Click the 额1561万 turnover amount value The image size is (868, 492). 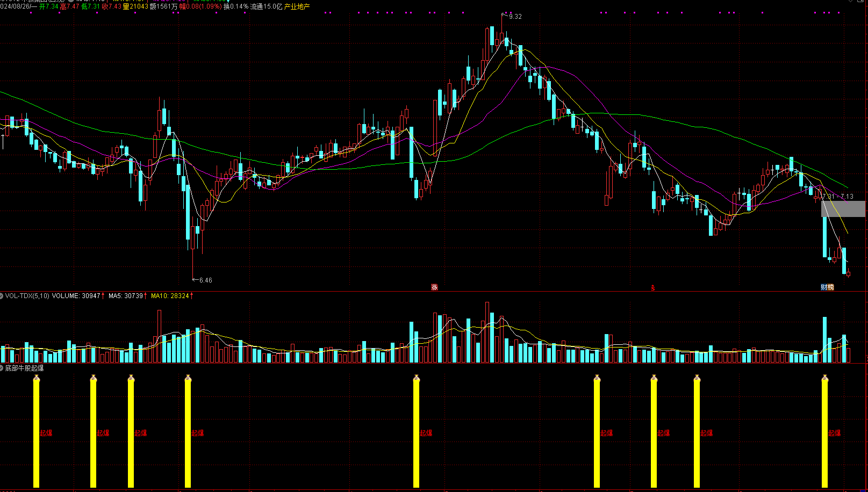[x=163, y=6]
